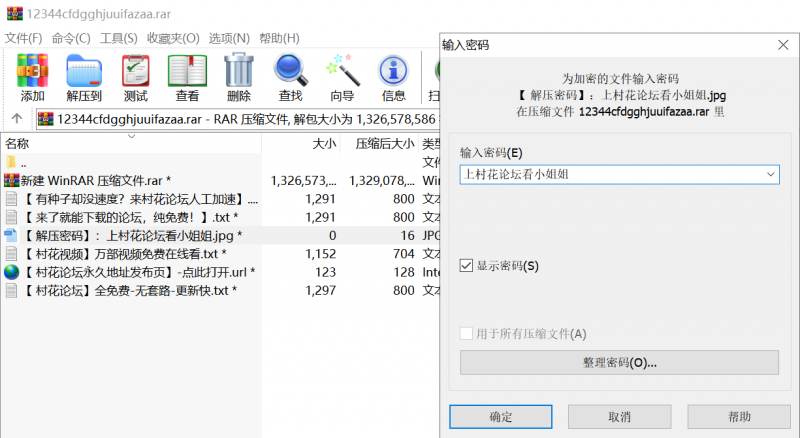800x438 pixels.
Task: Click the 整理密码(O)... button
Action: pos(619,362)
